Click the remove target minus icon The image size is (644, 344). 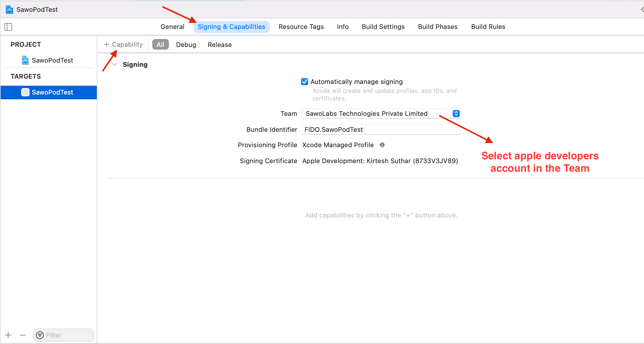(23, 335)
